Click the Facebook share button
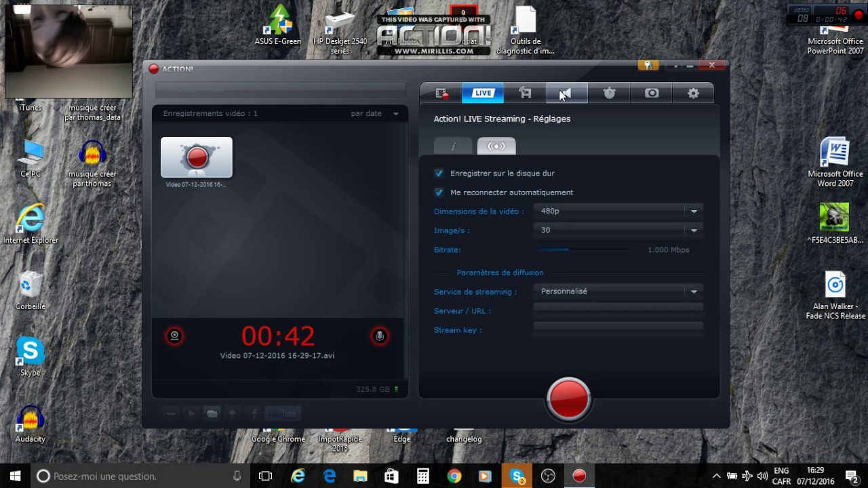The image size is (868, 488). (254, 413)
